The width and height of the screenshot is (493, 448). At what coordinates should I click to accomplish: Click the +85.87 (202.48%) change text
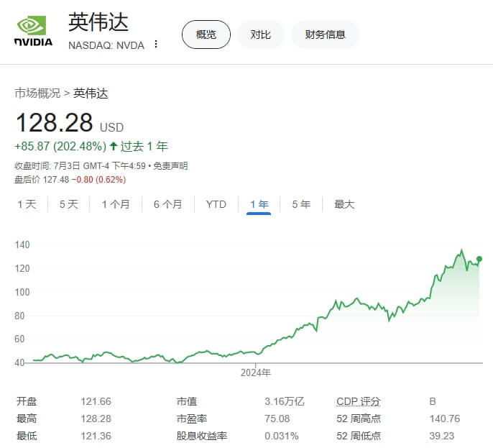(x=60, y=146)
